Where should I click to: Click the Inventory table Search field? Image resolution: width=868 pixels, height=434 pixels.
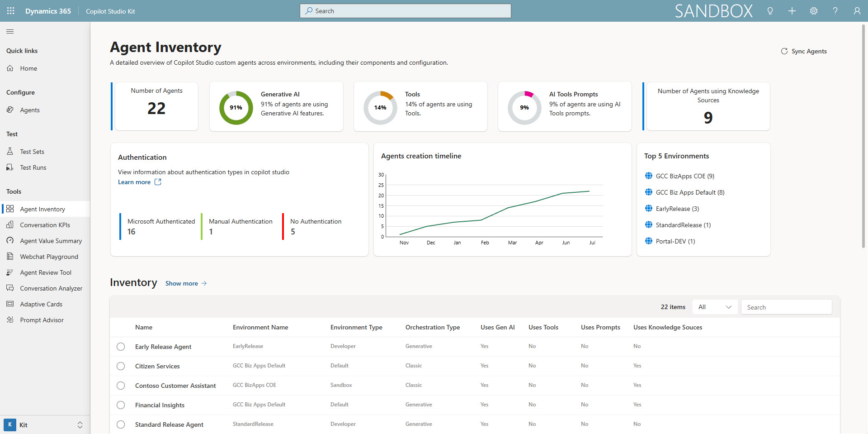(x=786, y=307)
